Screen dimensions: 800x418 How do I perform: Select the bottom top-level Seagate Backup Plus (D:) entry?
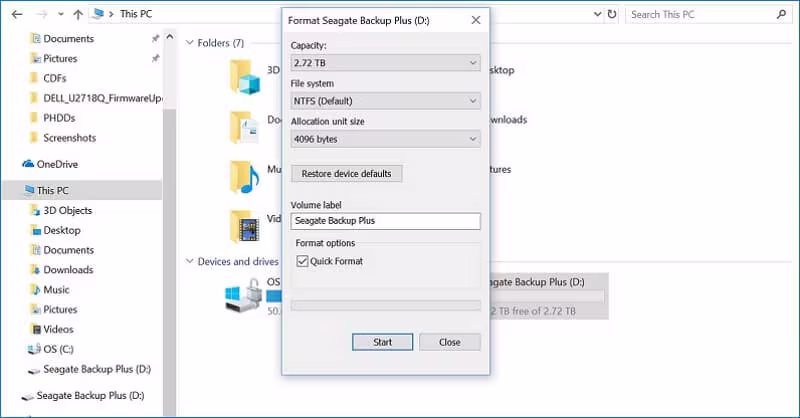click(90, 396)
